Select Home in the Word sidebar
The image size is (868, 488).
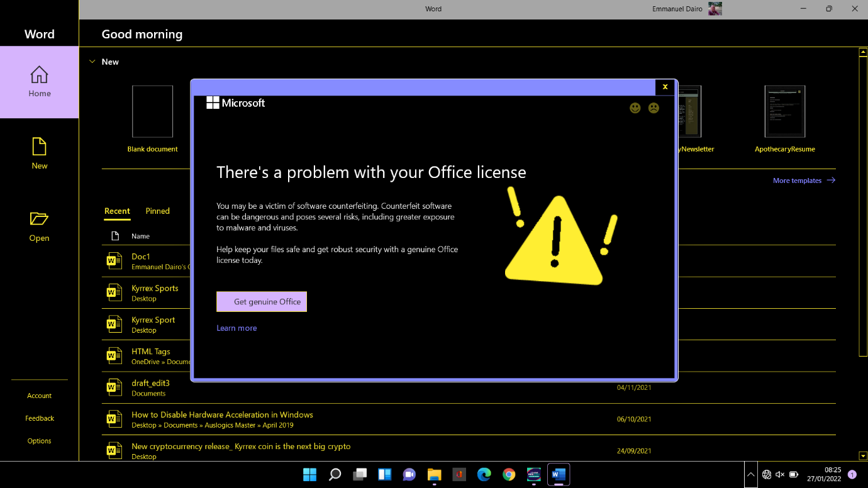[39, 82]
